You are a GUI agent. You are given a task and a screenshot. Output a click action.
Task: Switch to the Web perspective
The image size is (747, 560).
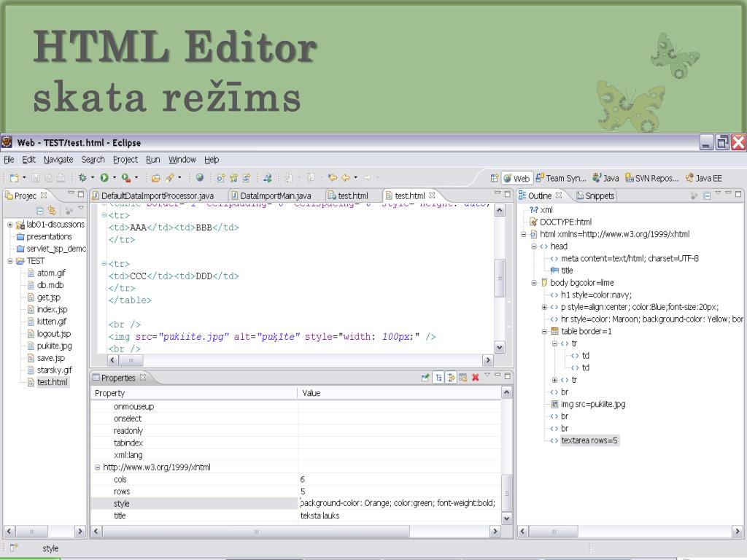pos(516,178)
